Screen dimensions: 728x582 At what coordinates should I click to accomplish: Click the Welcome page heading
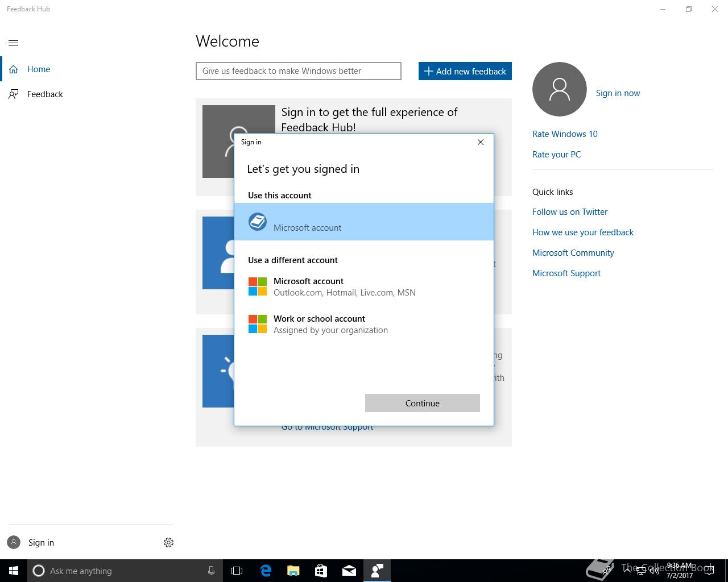pyautogui.click(x=227, y=41)
